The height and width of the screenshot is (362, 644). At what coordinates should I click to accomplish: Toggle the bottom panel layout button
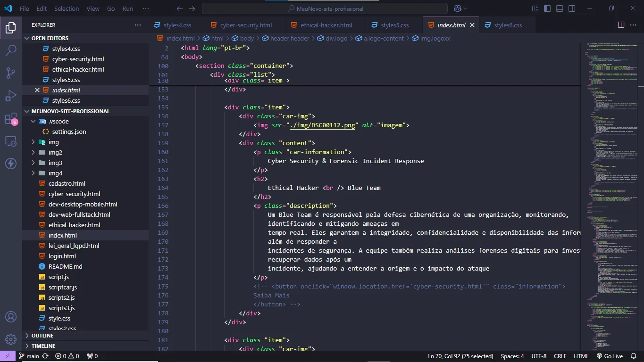pos(560,8)
